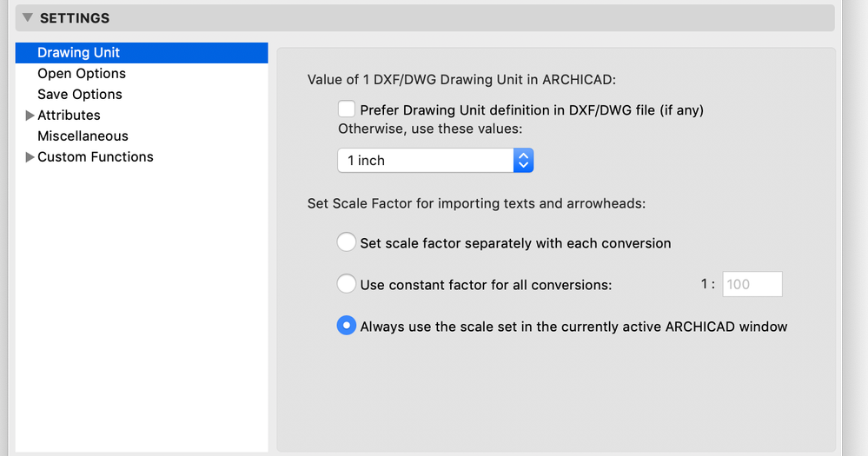Click the Set Scale Factor for importing label
This screenshot has height=456, width=868.
[x=477, y=203]
